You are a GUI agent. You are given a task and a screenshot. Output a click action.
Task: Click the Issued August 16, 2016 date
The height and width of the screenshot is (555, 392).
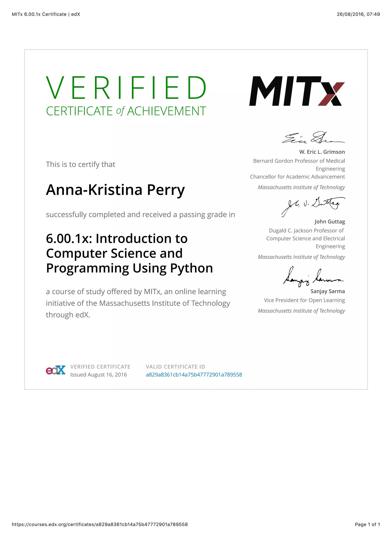tap(99, 375)
